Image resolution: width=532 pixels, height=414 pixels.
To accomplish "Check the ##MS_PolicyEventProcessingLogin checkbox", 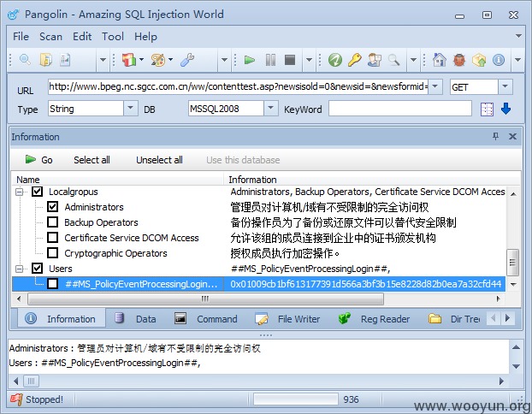I will tap(52, 284).
